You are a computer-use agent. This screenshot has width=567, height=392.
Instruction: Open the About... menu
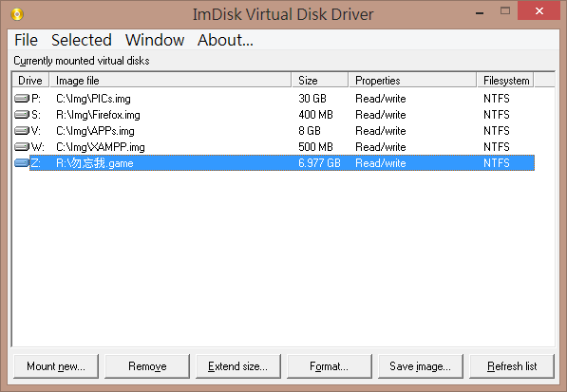[x=225, y=40]
